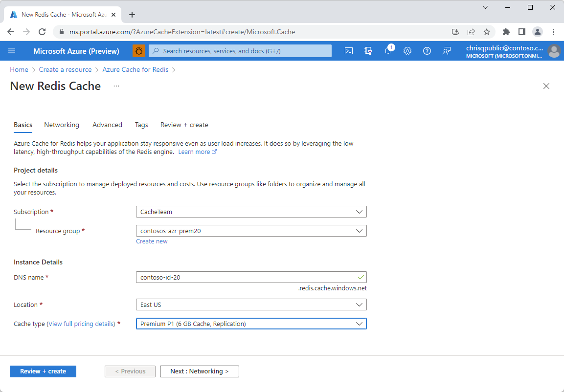The width and height of the screenshot is (564, 392).
Task: Click the chrisqpublic@contoso account name
Action: 504,48
